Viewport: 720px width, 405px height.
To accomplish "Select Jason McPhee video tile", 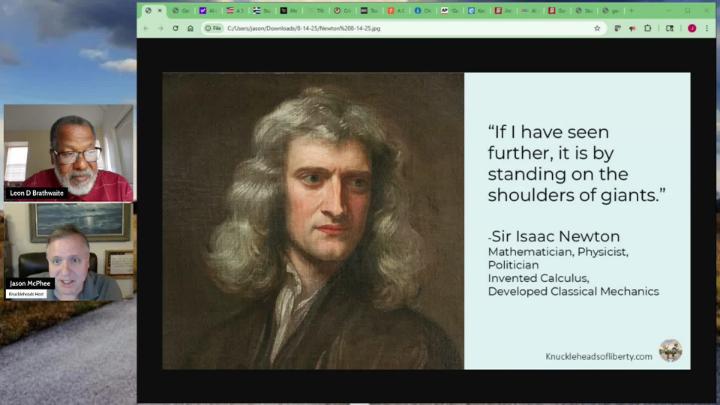I will pyautogui.click(x=68, y=252).
